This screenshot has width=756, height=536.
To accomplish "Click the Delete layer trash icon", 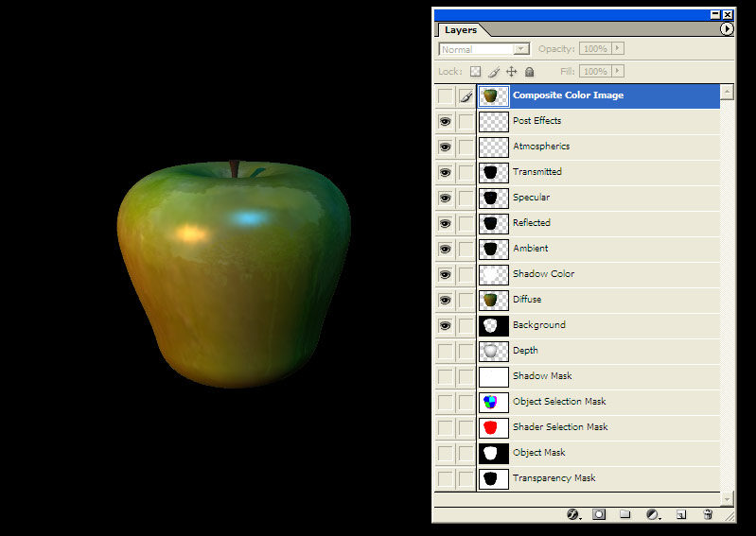I will pos(708,514).
